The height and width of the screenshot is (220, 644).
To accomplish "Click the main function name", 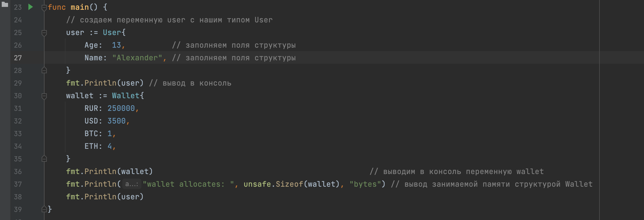I will coord(80,7).
